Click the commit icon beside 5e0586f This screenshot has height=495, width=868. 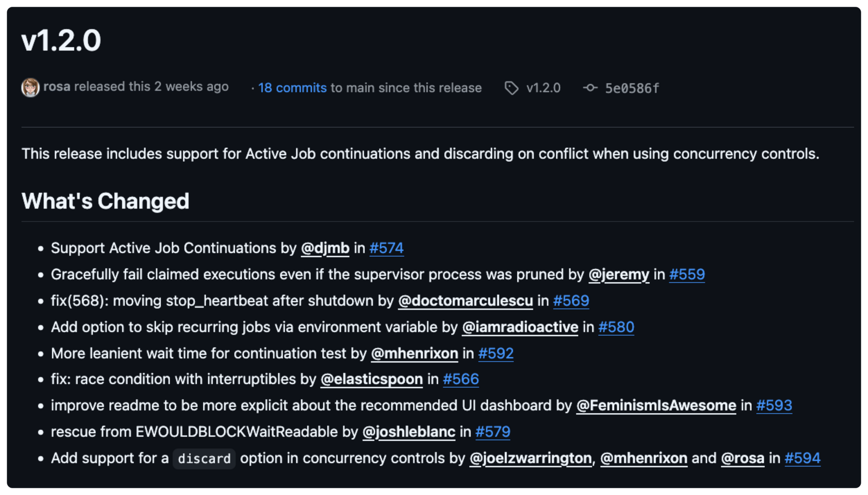point(590,88)
